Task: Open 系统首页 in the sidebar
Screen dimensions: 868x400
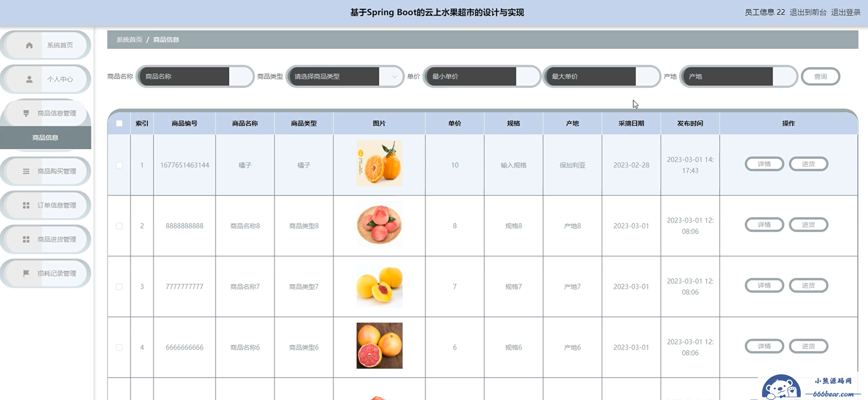Action: click(x=46, y=45)
